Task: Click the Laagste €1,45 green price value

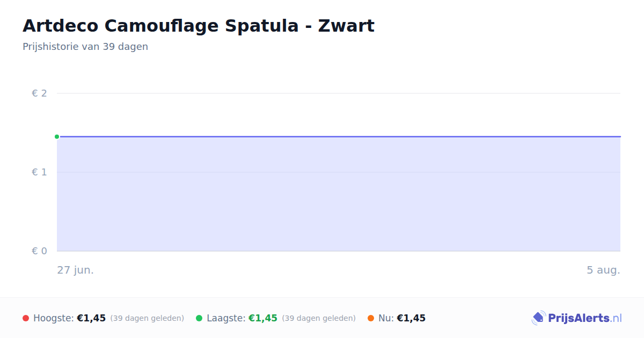Action: coord(263,318)
